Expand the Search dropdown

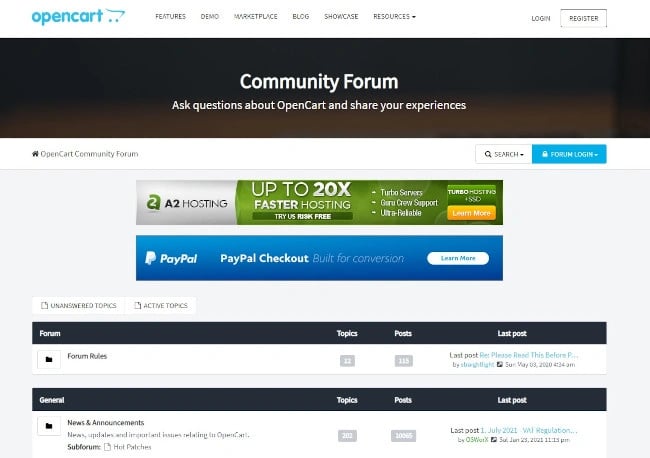pos(502,154)
